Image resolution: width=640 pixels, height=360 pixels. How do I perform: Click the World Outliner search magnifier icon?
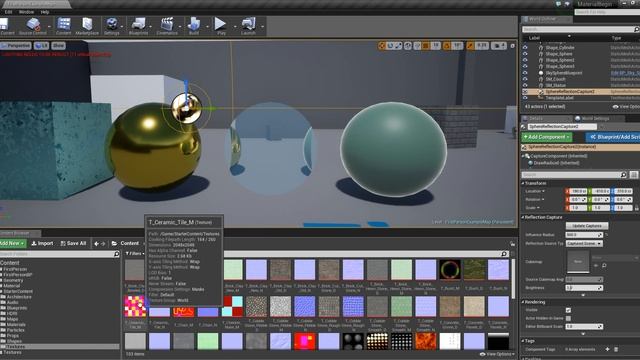[x=636, y=29]
